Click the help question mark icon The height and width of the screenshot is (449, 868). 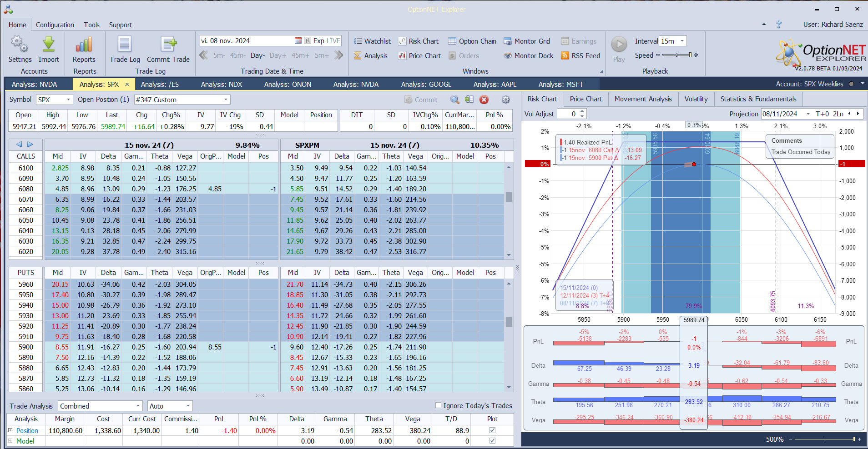coord(779,25)
